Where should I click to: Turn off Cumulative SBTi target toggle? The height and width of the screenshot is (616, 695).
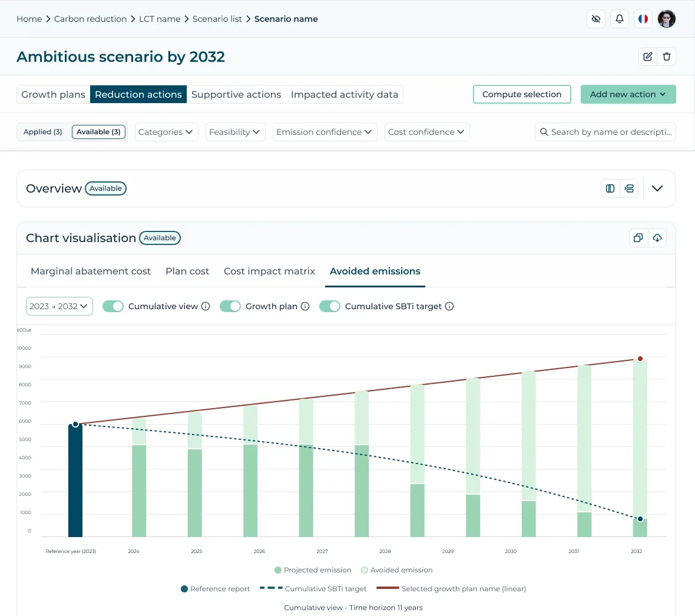pos(329,306)
